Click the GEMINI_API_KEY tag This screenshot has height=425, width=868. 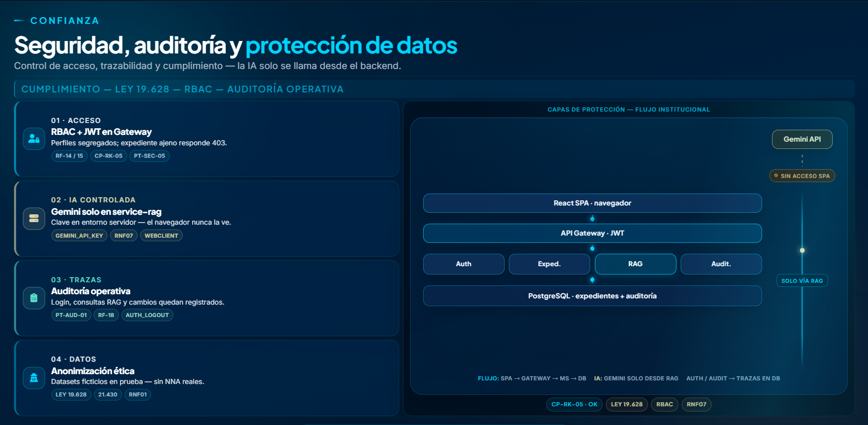click(79, 236)
